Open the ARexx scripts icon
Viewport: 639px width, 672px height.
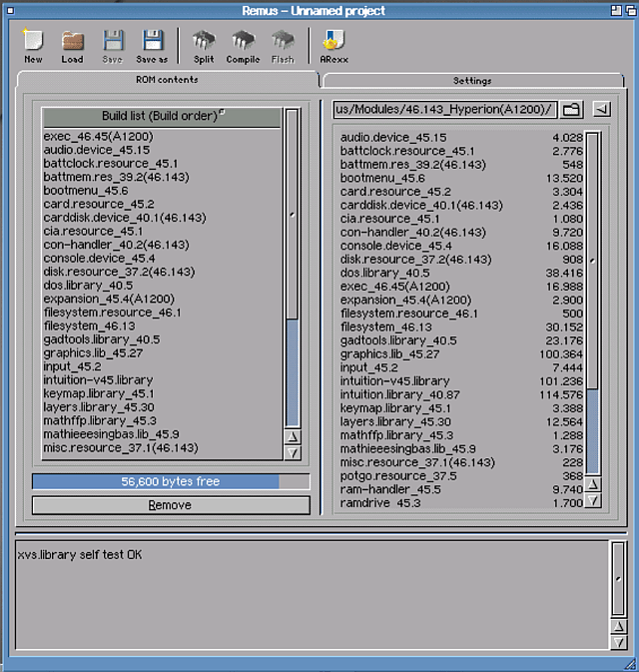click(x=332, y=42)
